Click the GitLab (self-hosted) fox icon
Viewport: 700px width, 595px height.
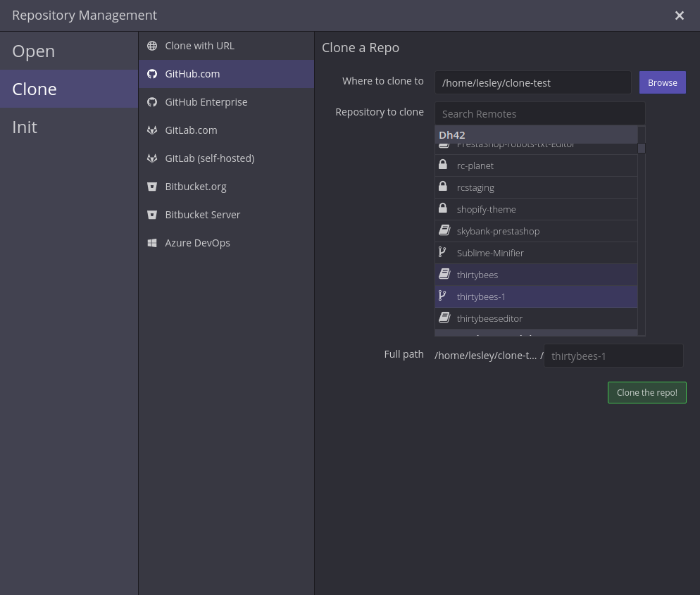click(152, 158)
